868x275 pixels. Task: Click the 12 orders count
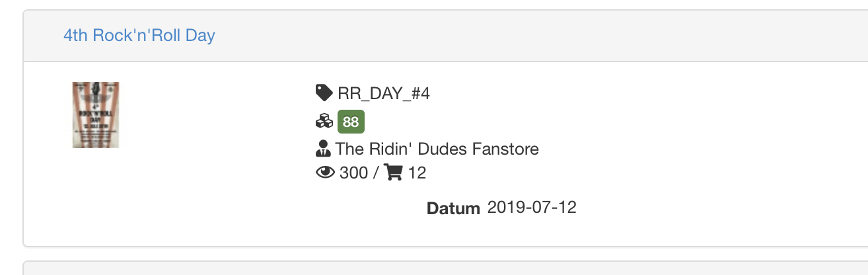417,173
